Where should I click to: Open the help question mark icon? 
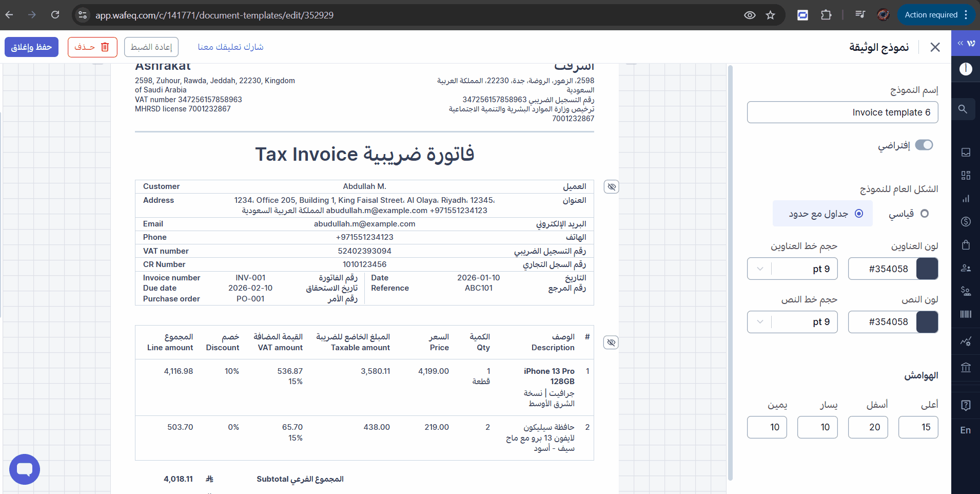(x=966, y=405)
